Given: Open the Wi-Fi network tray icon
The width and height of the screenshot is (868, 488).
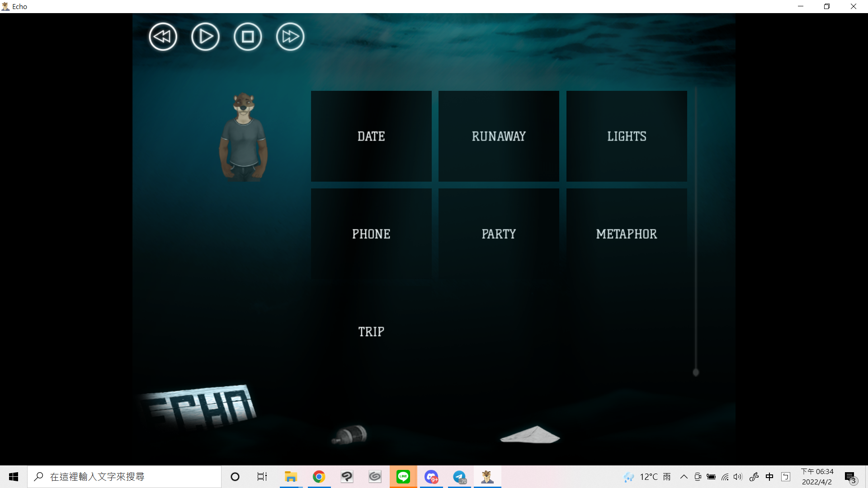Looking at the screenshot, I should point(725,477).
